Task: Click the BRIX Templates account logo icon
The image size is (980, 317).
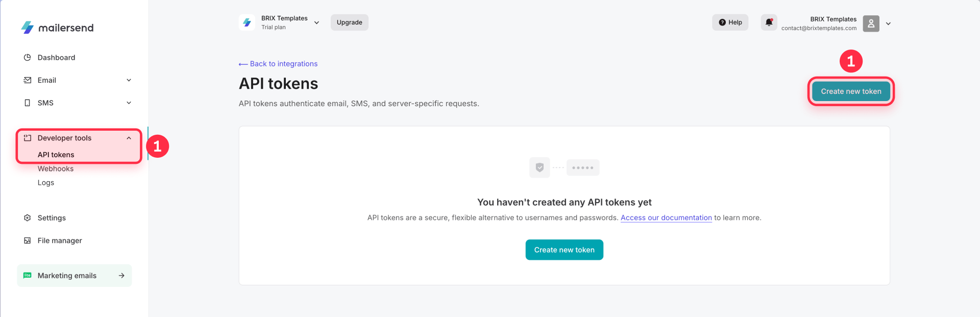Action: (x=247, y=22)
